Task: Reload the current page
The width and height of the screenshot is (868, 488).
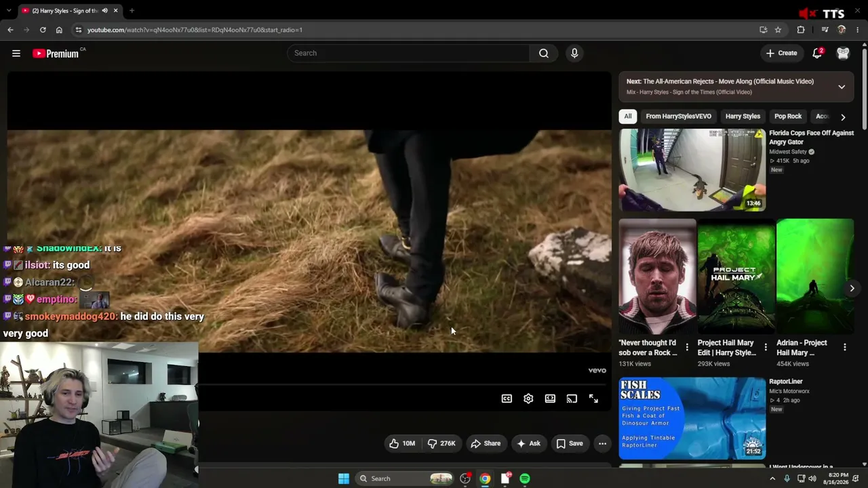Action: [43, 30]
